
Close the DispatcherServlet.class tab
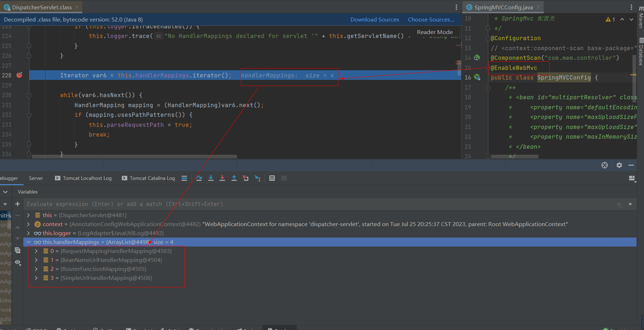click(77, 7)
